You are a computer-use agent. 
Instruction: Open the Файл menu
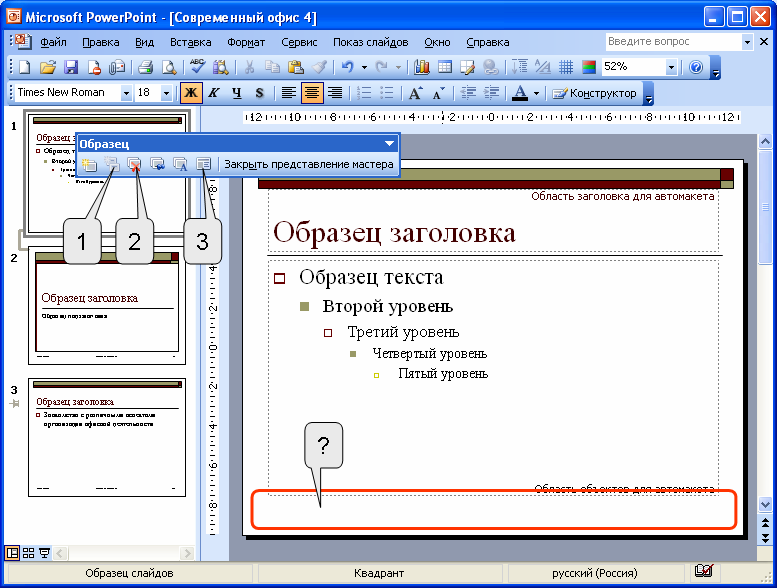click(54, 42)
